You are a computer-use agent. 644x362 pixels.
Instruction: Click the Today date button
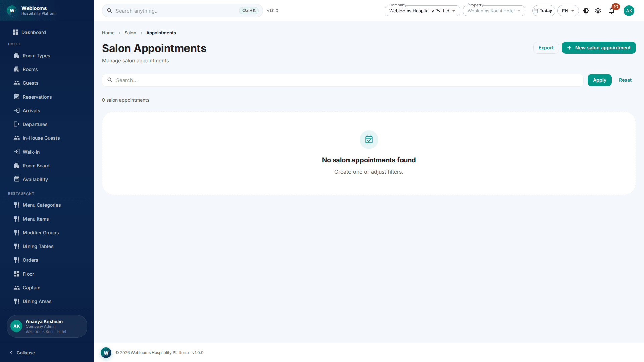click(544, 11)
